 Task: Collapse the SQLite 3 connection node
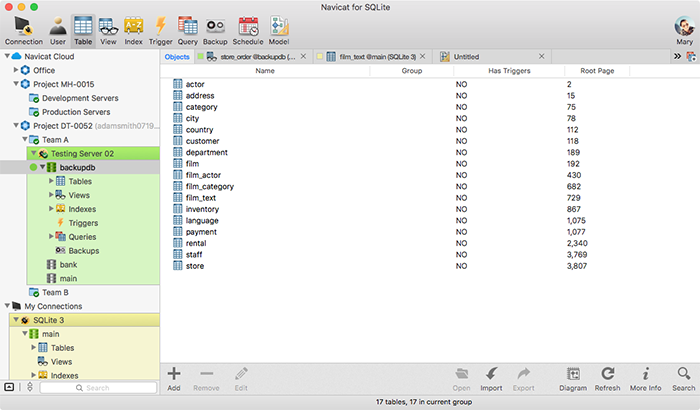[x=16, y=320]
